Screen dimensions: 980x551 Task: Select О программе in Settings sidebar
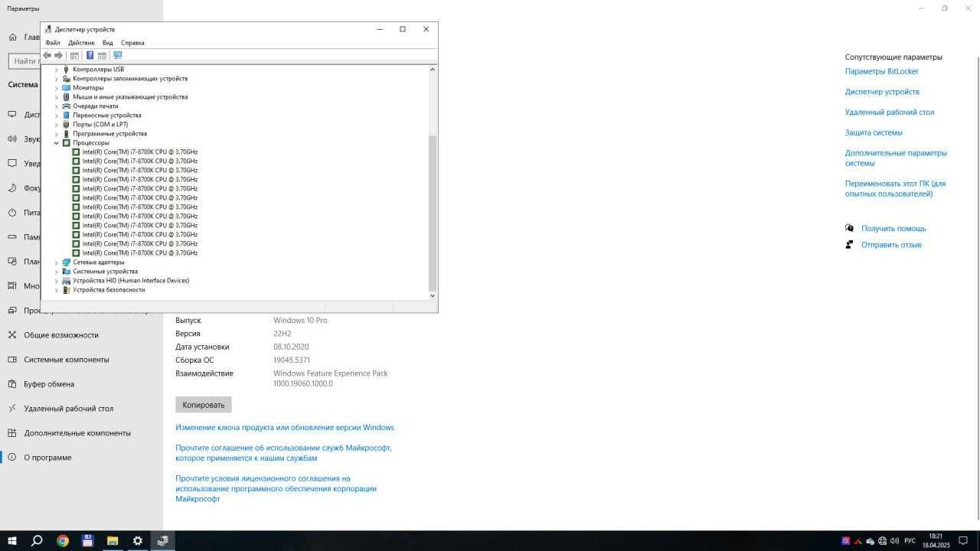coord(81,458)
